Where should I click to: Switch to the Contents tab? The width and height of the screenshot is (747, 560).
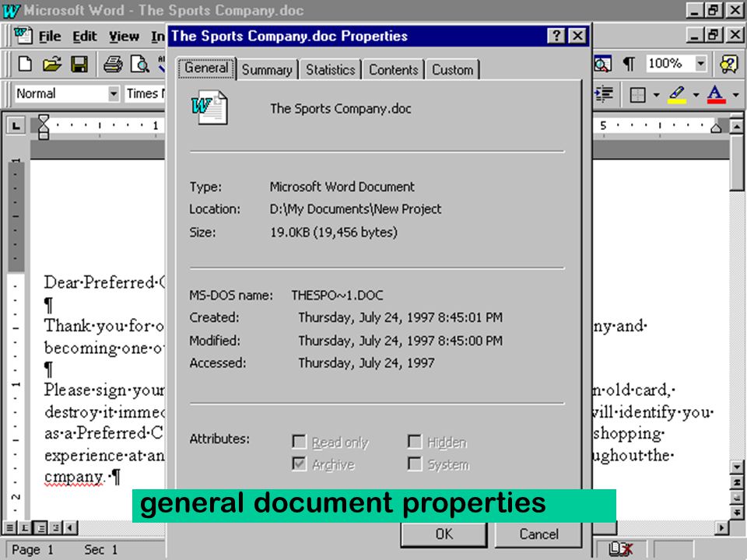(394, 70)
